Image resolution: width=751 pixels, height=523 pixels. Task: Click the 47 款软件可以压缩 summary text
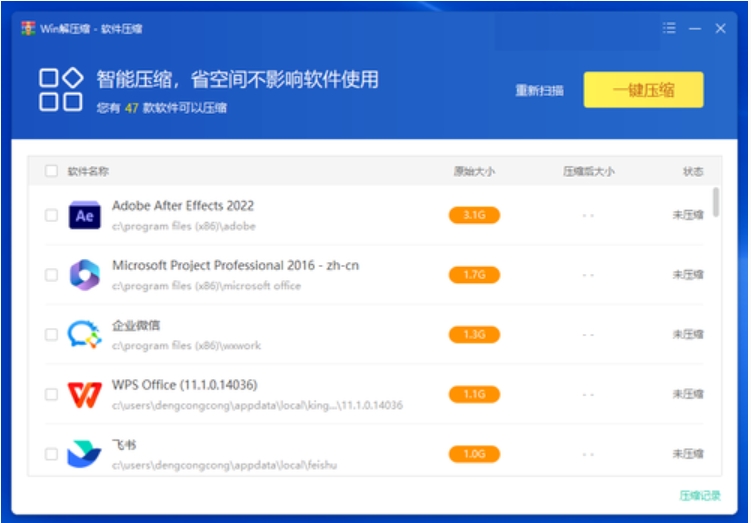coord(162,108)
